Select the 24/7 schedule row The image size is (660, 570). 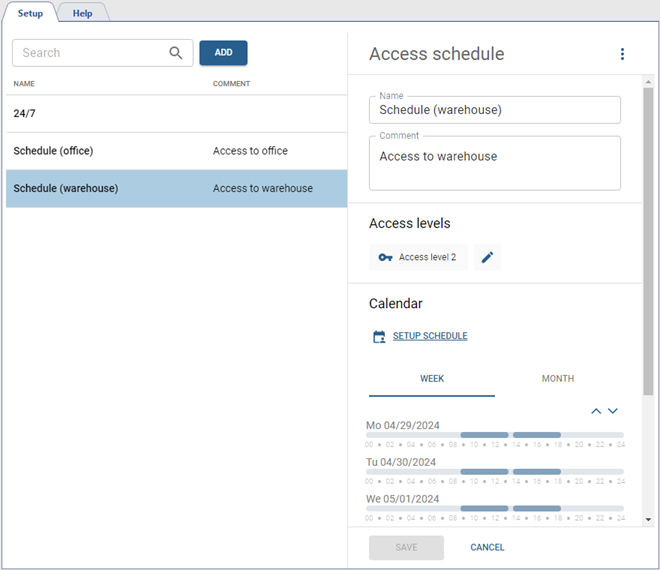[176, 114]
